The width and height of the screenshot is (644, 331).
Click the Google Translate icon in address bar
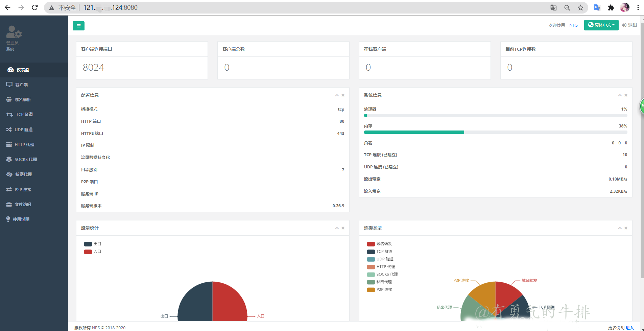pyautogui.click(x=553, y=7)
